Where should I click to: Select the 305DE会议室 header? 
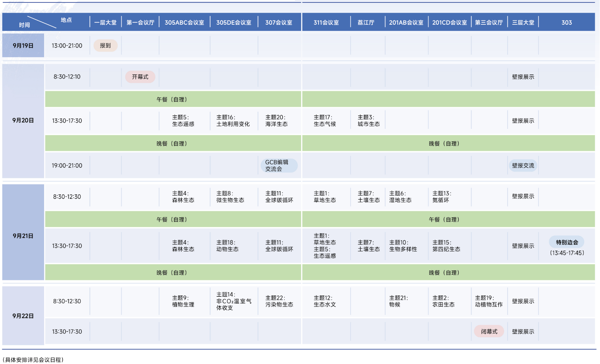pos(234,22)
